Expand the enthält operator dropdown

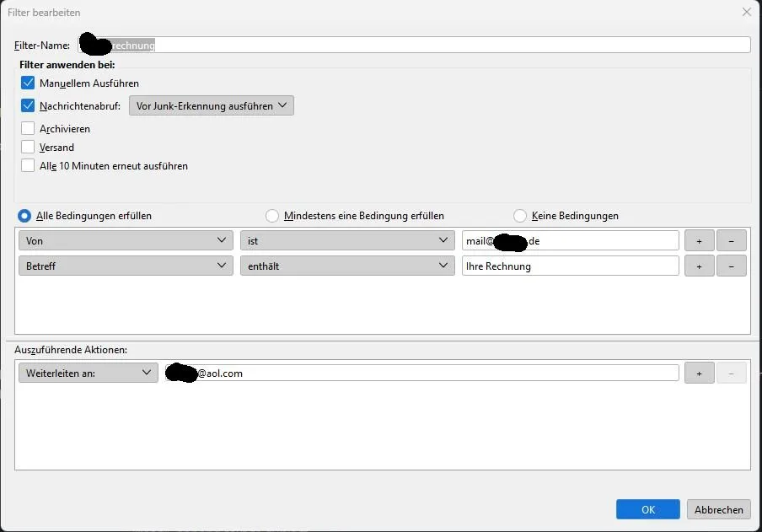click(x=347, y=266)
